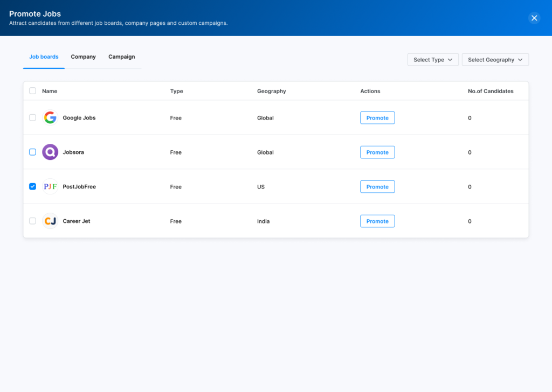The image size is (552, 392).
Task: Switch to the Campaign tab
Action: [x=121, y=57]
